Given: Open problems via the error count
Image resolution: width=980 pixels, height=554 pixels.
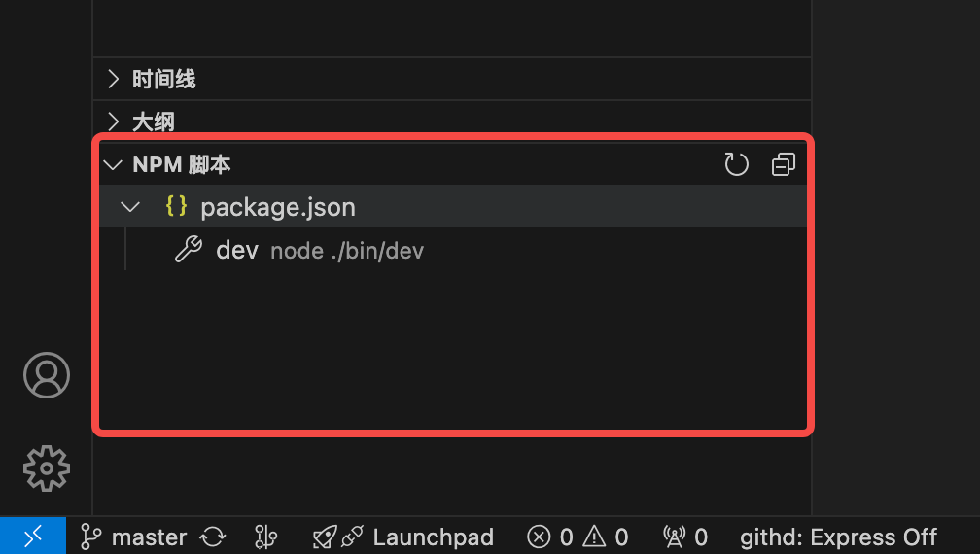Looking at the screenshot, I should point(549,537).
